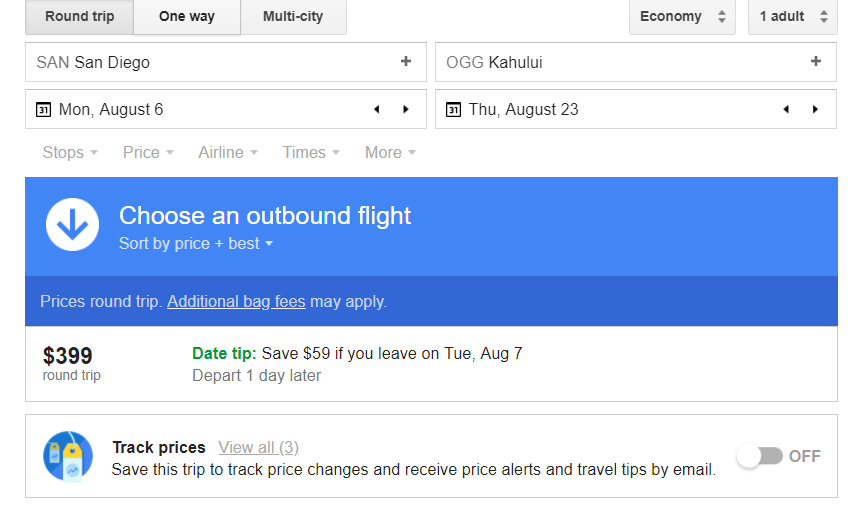
Task: Click the Track prices tag icon
Action: coord(68,456)
